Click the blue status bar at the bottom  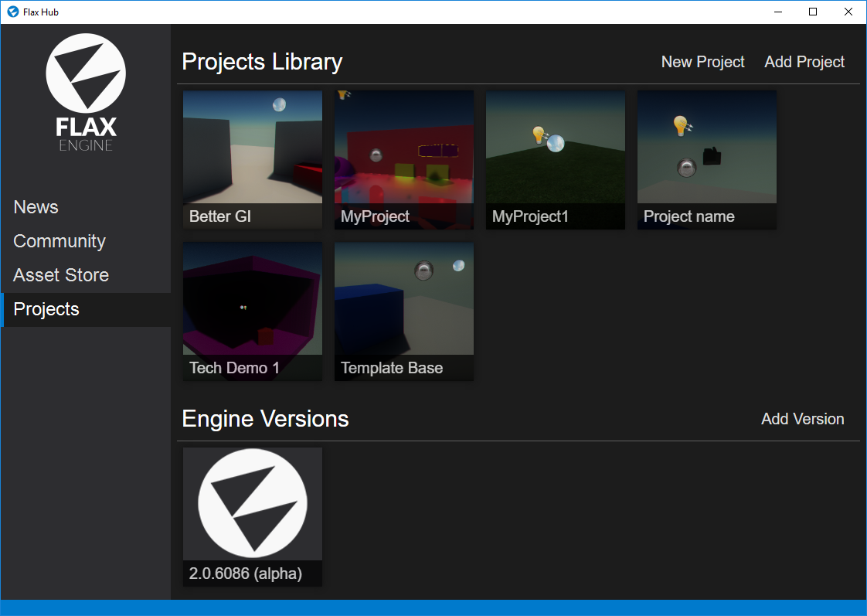[x=433, y=608]
